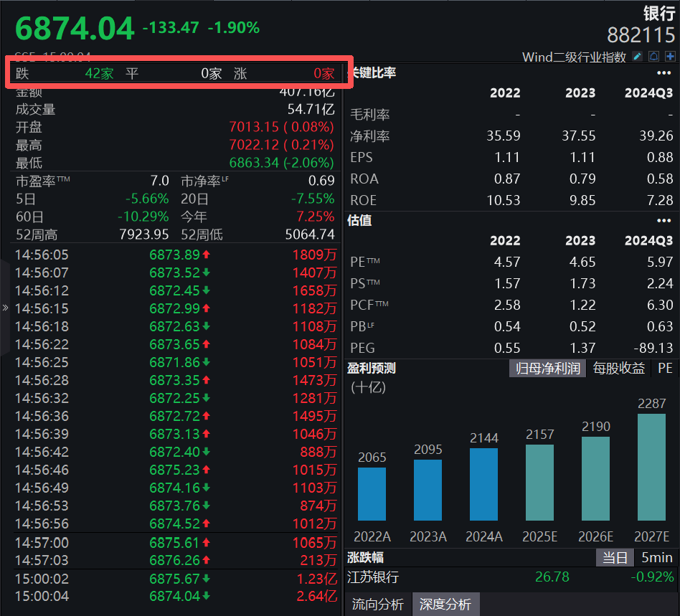Switch earnings forecast to 每股收益
680x616 pixels.
click(618, 369)
